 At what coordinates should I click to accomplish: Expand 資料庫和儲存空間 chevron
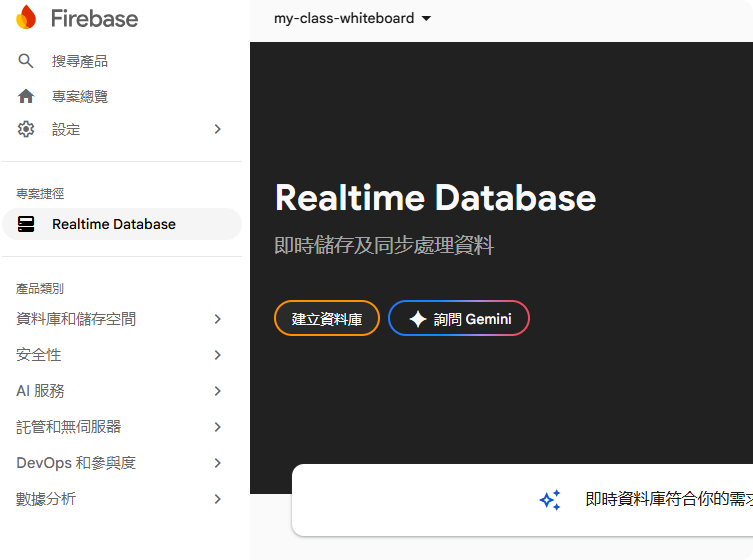click(x=218, y=319)
